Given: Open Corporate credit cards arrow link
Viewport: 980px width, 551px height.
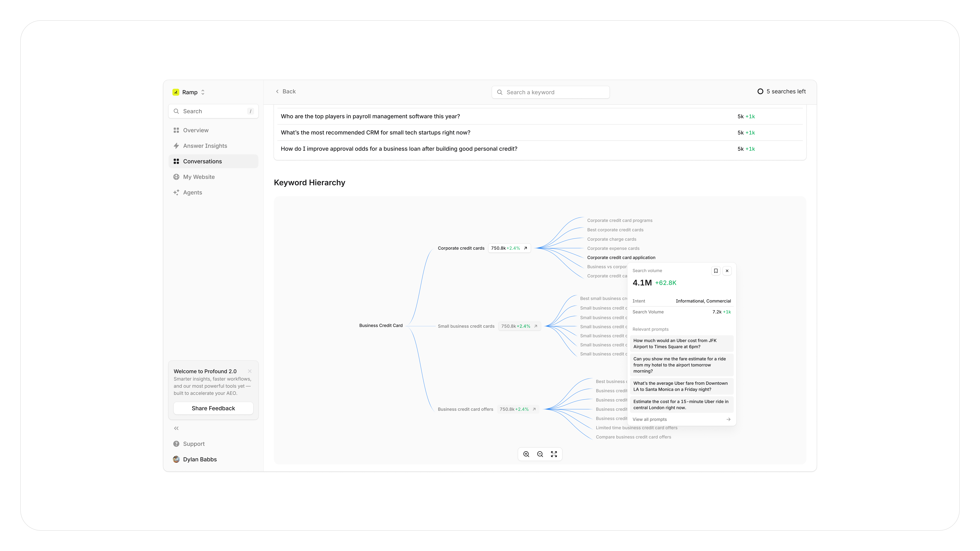Looking at the screenshot, I should (x=525, y=248).
